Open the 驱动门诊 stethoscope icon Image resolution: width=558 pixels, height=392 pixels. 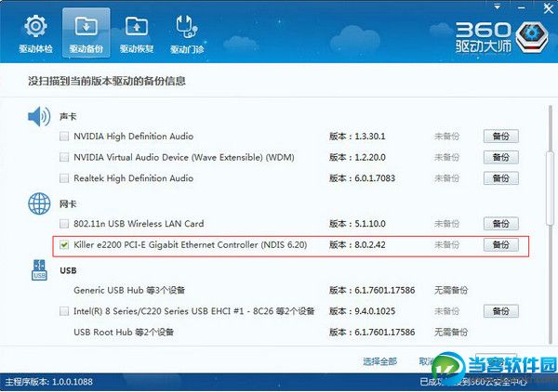[x=187, y=26]
